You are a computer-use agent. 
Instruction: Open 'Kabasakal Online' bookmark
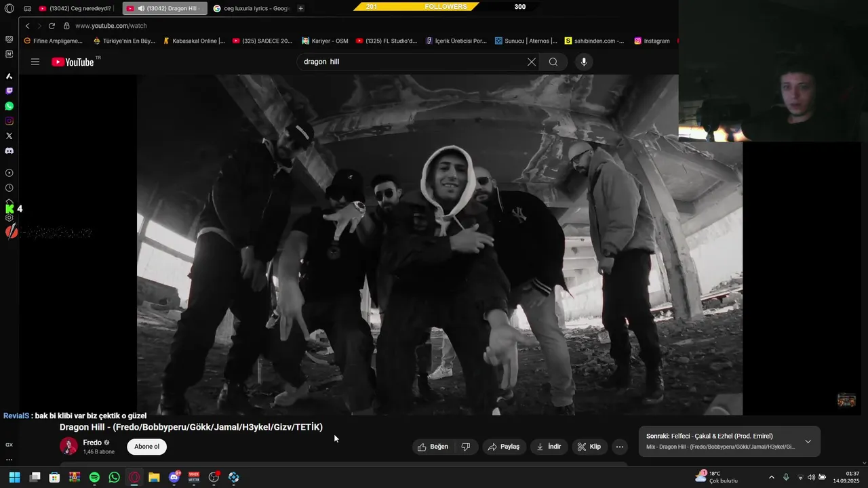point(194,41)
